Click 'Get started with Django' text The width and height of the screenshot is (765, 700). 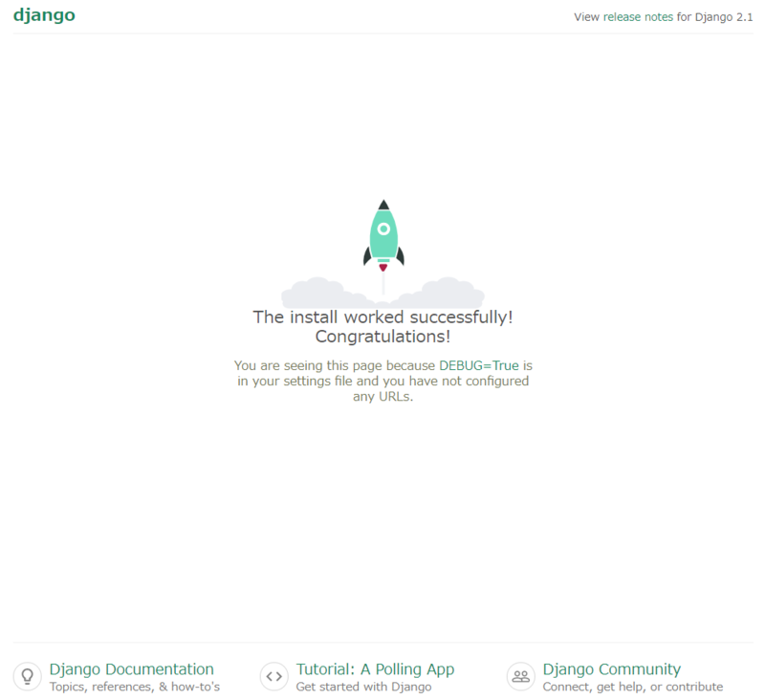[x=364, y=687]
